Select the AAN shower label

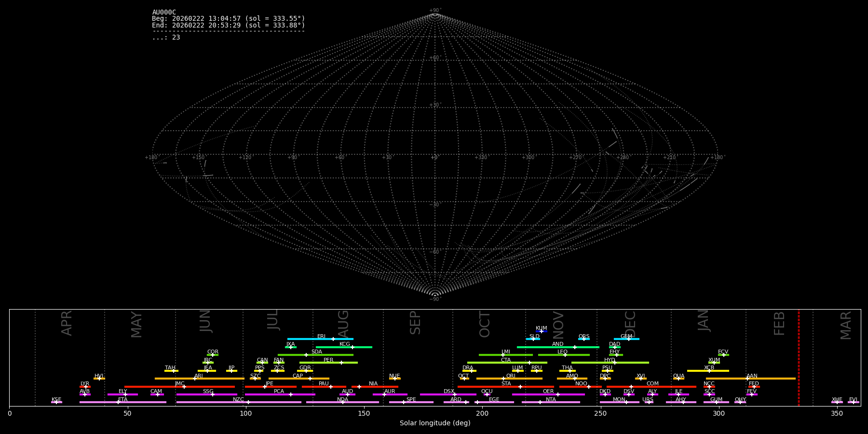coord(752,376)
